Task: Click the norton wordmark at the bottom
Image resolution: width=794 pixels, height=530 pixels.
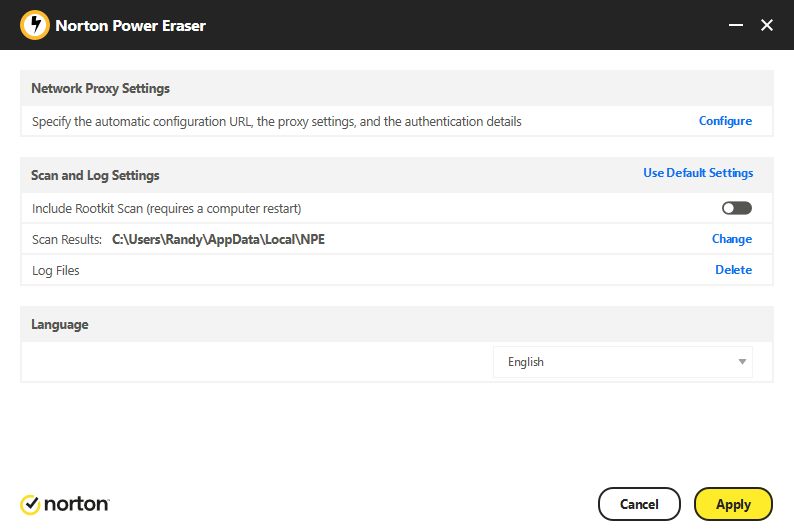Action: 76,504
